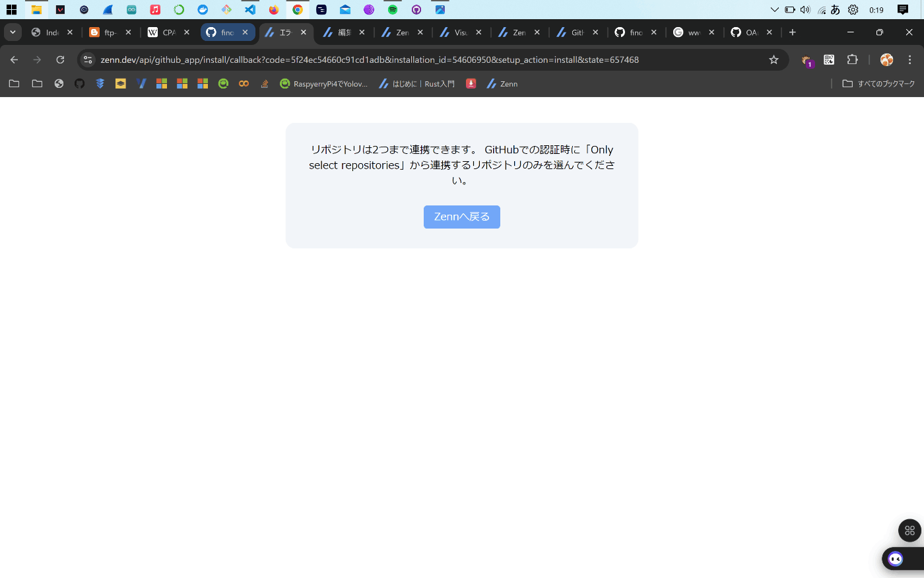The image size is (924, 578).
Task: Open Wireshark shark-fin taskbar icon
Action: coord(108,10)
